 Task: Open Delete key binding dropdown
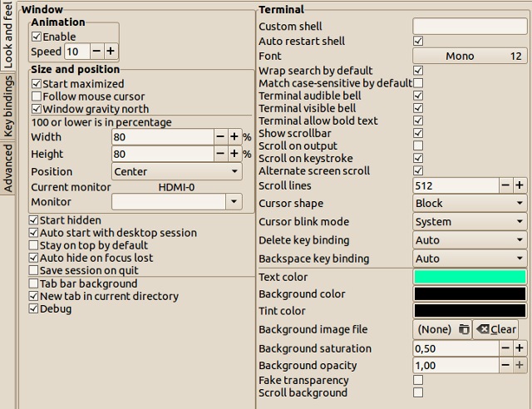click(470, 240)
